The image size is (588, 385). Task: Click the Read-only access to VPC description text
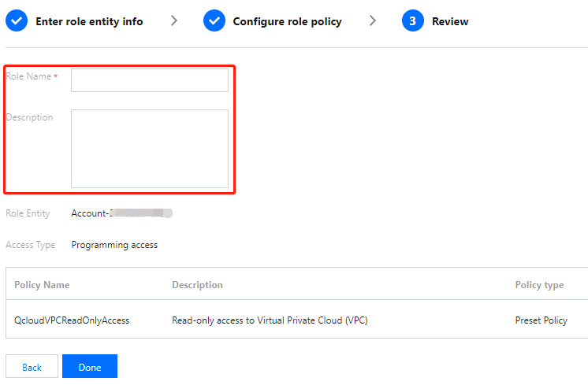[270, 320]
